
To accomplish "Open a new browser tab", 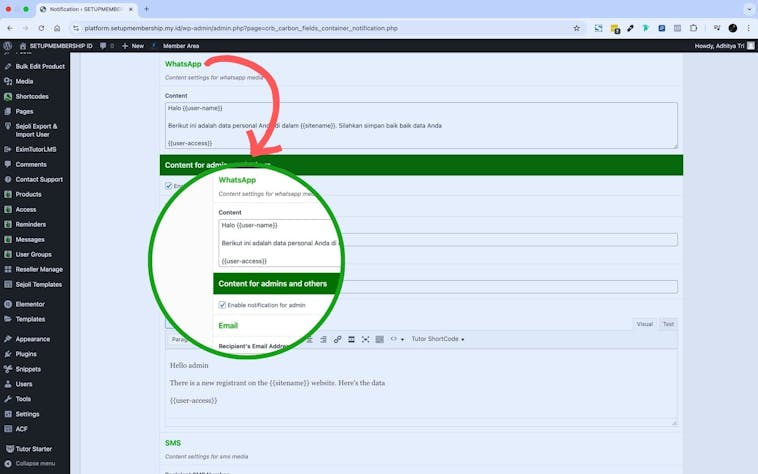I will 146,9.
